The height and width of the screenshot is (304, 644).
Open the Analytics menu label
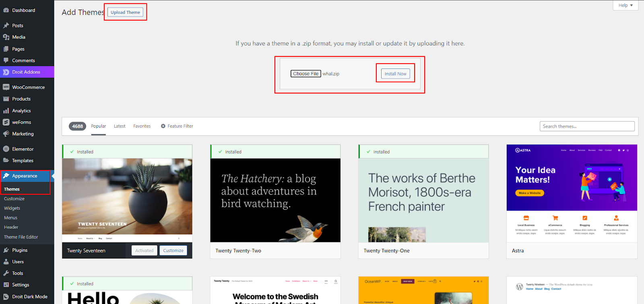(21, 111)
